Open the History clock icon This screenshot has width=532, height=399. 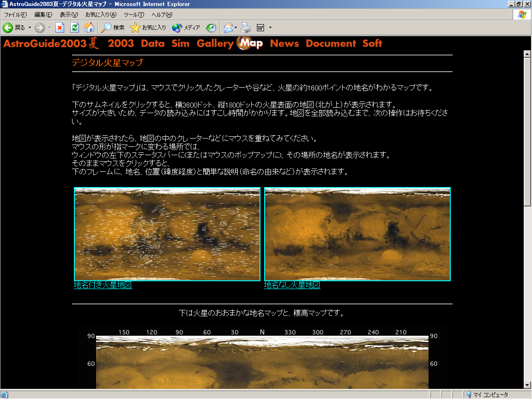coord(211,28)
